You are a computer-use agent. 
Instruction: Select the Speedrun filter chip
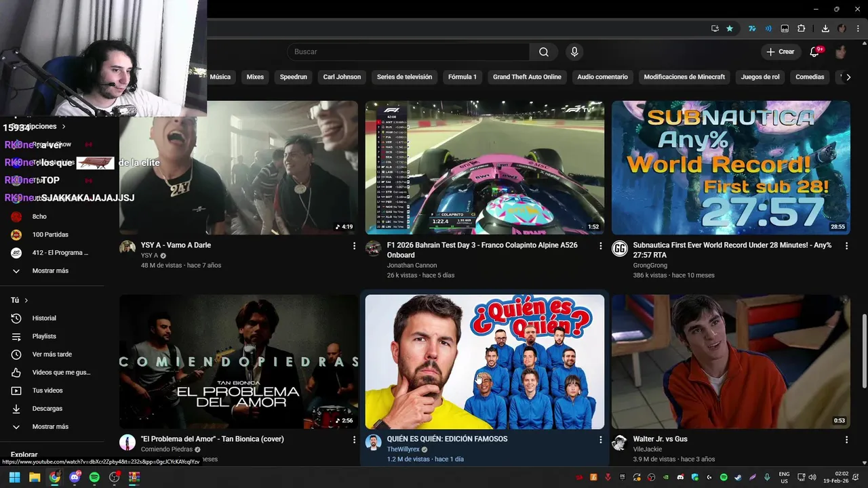tap(294, 77)
